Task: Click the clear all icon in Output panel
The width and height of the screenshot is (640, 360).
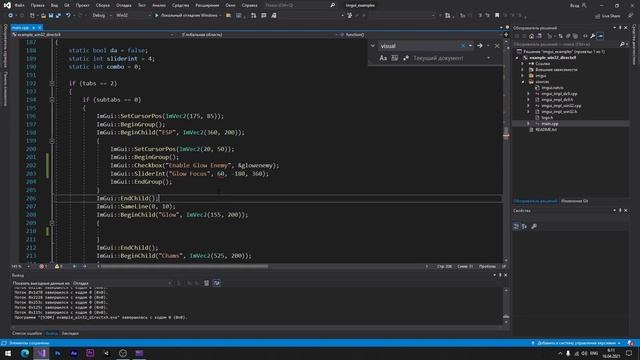Action: (207, 283)
